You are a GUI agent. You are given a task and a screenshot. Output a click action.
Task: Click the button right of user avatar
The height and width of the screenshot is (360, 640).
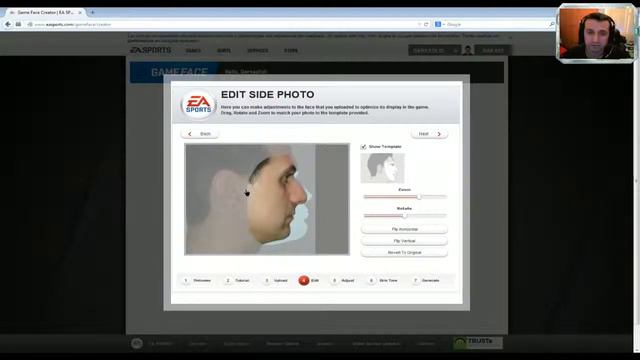pos(493,50)
